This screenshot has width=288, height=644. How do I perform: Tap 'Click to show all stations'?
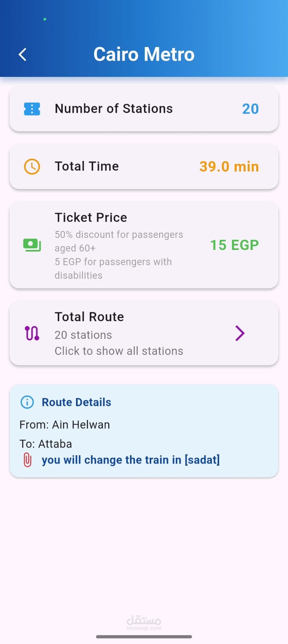pos(119,351)
